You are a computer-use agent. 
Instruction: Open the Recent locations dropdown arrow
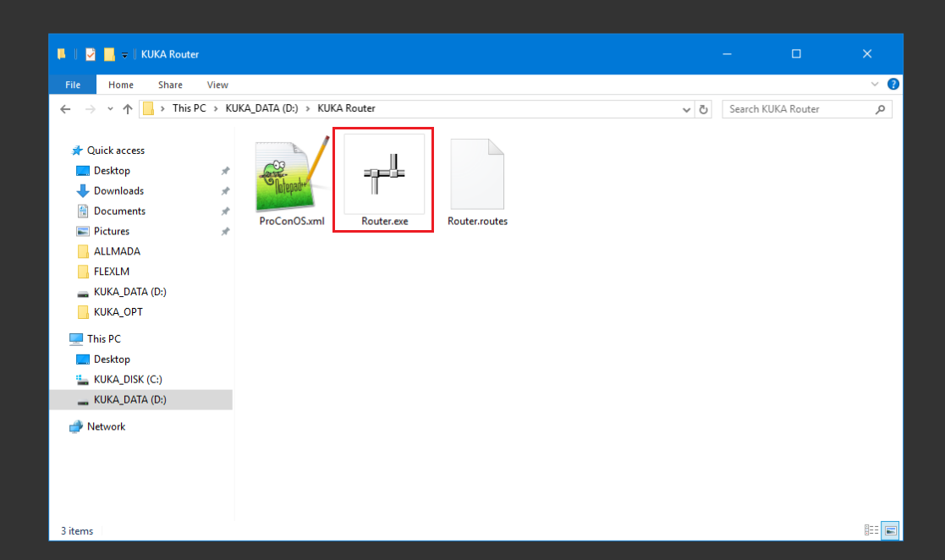[x=110, y=109]
